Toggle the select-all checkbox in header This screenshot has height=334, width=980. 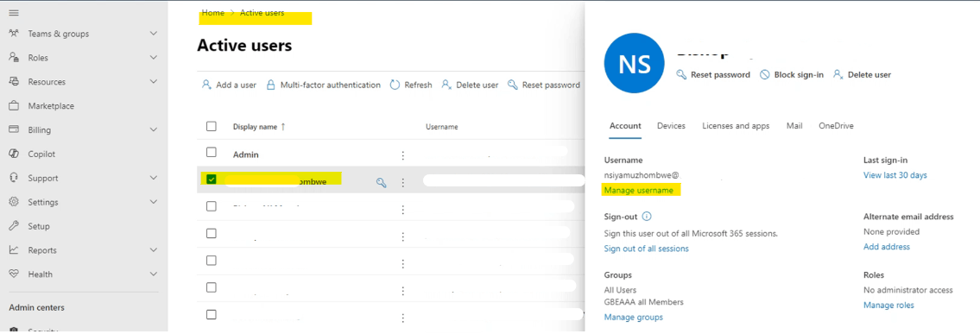(212, 126)
